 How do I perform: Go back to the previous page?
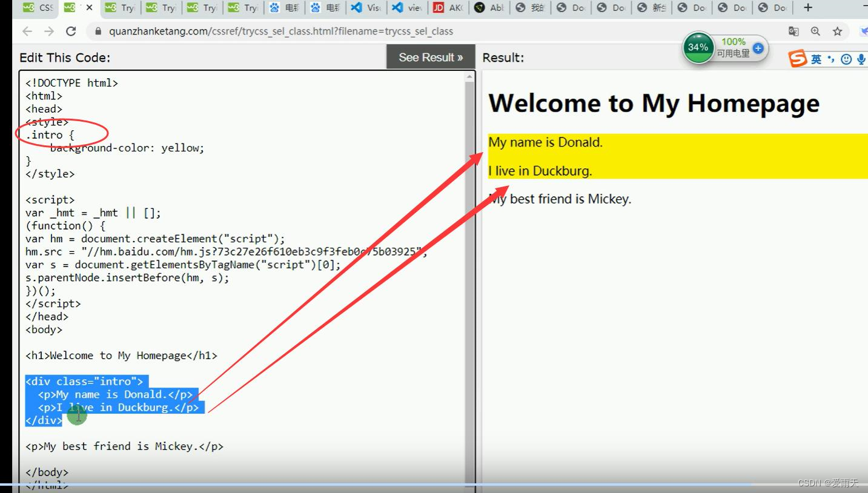[27, 31]
